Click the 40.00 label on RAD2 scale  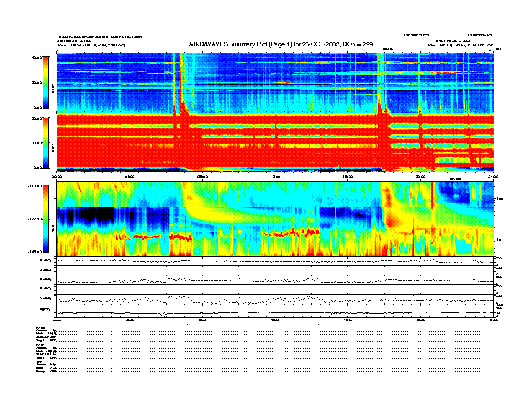click(x=36, y=58)
